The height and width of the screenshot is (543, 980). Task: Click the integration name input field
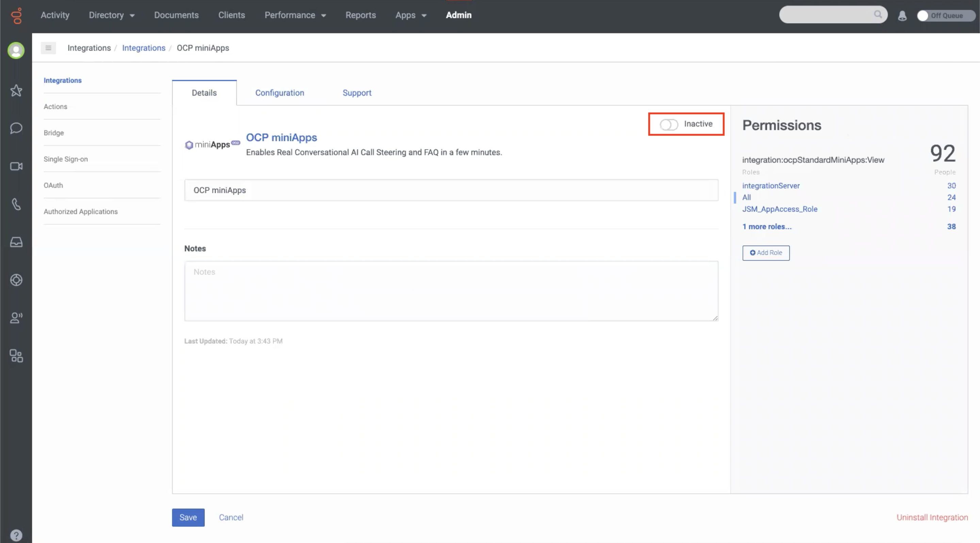point(451,190)
